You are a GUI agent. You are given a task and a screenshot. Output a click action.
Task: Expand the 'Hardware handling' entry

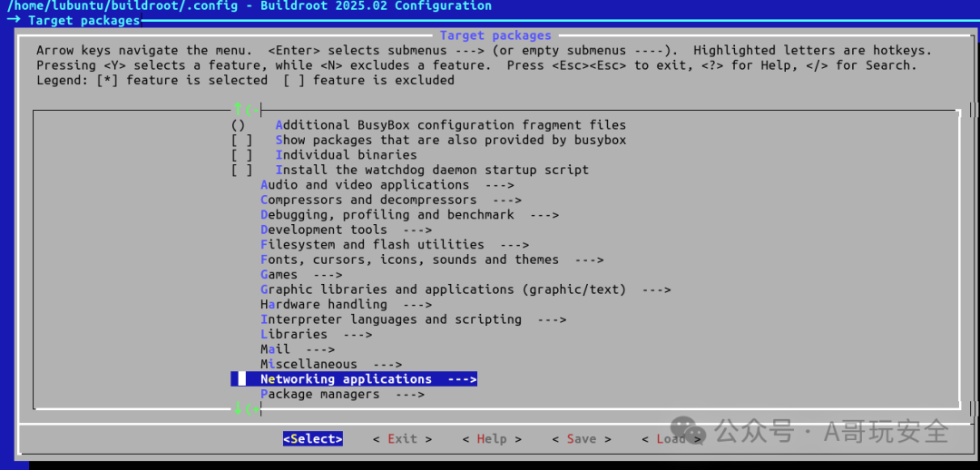347,304
